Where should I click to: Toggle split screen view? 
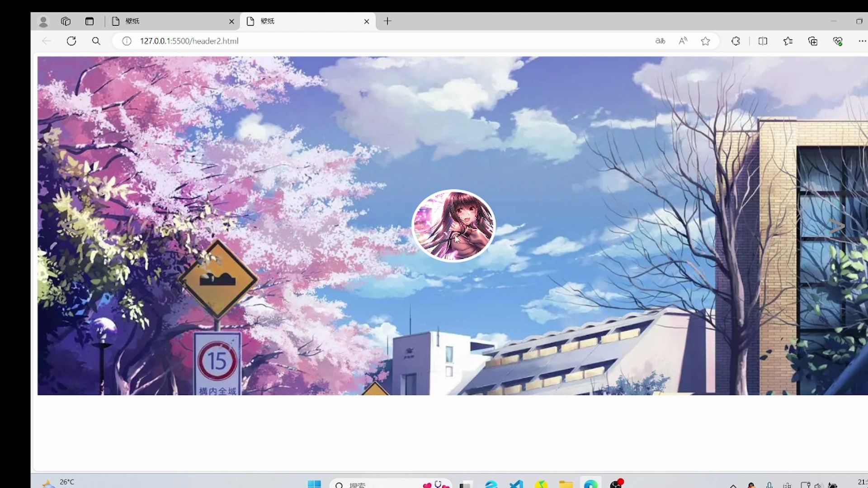[x=763, y=41]
